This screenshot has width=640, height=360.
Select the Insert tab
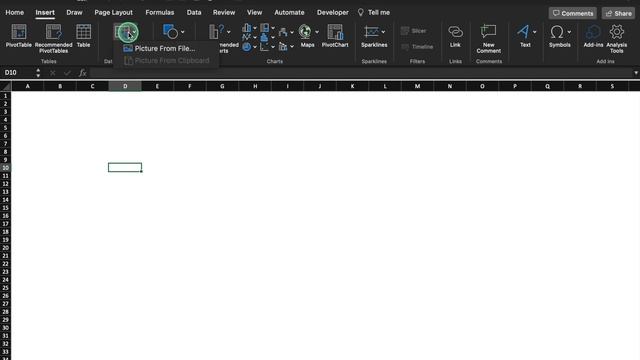coord(45,13)
